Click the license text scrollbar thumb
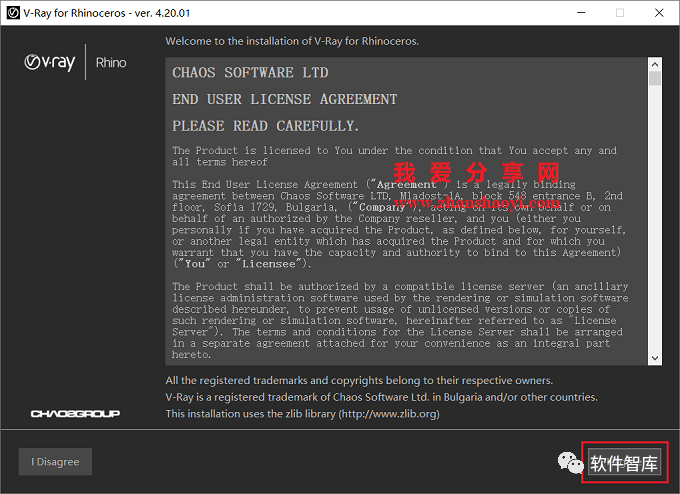Viewport: 680px width, 494px height. 655,79
